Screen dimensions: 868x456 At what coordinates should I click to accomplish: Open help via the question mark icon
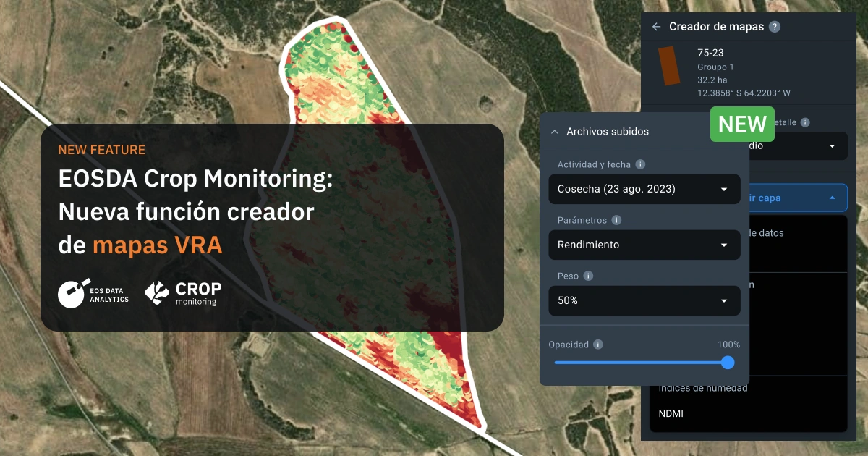click(x=775, y=26)
